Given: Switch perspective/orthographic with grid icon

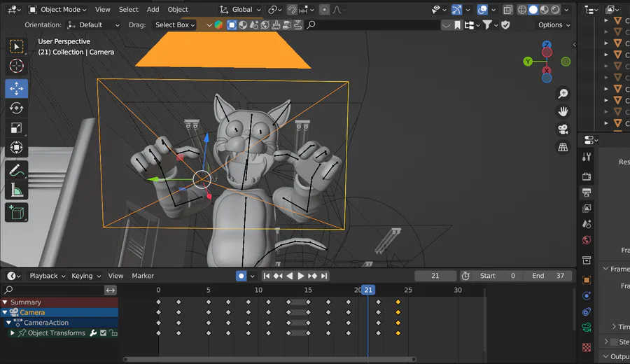Looking at the screenshot, I should coord(563,147).
